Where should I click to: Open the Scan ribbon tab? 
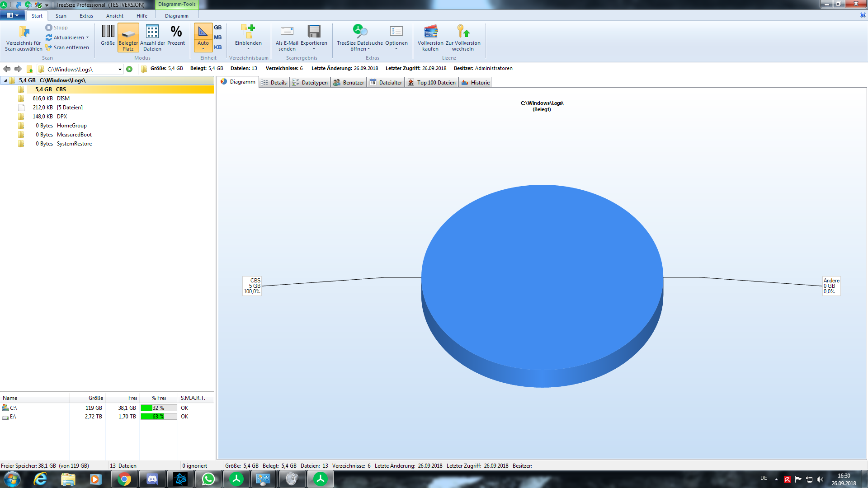click(61, 16)
